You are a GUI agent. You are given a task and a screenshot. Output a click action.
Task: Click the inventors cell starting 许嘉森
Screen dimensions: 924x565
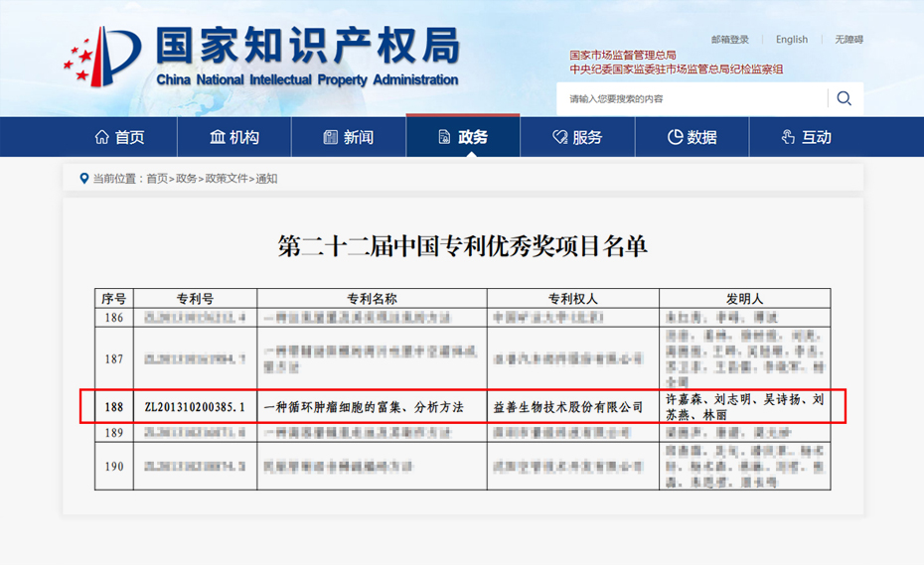745,406
